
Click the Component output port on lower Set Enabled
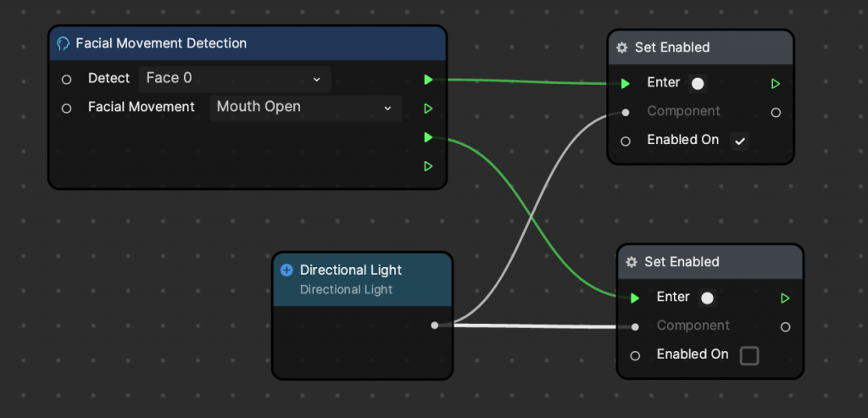coord(785,327)
